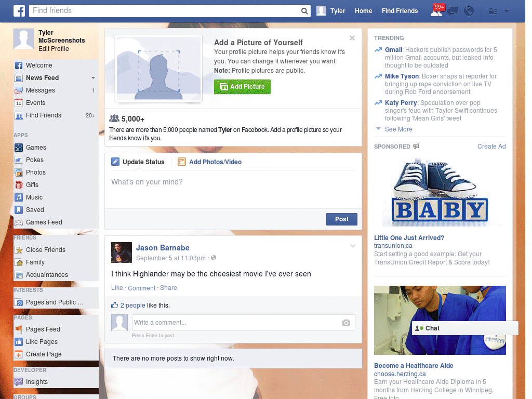Click the search magnifier icon
Screen dimensions: 532x399
pyautogui.click(x=304, y=11)
